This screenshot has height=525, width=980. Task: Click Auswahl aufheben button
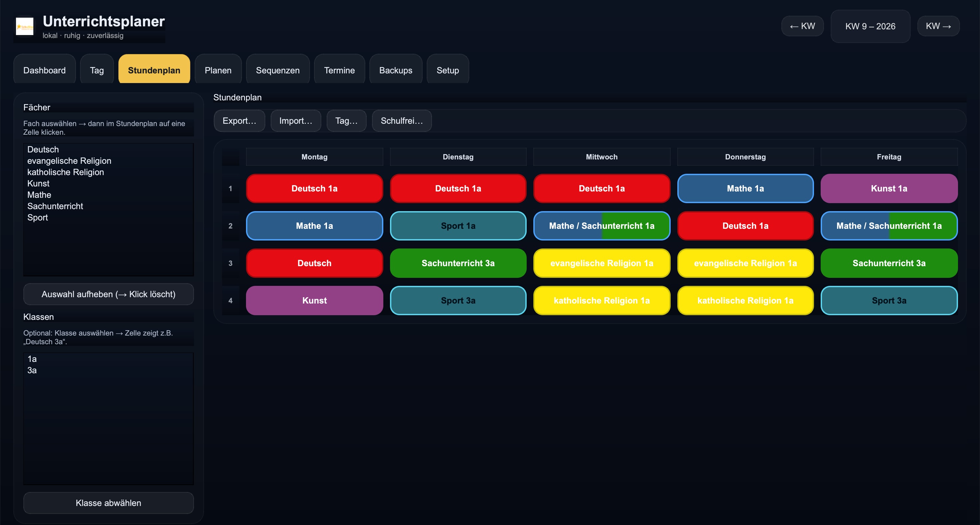pos(108,294)
